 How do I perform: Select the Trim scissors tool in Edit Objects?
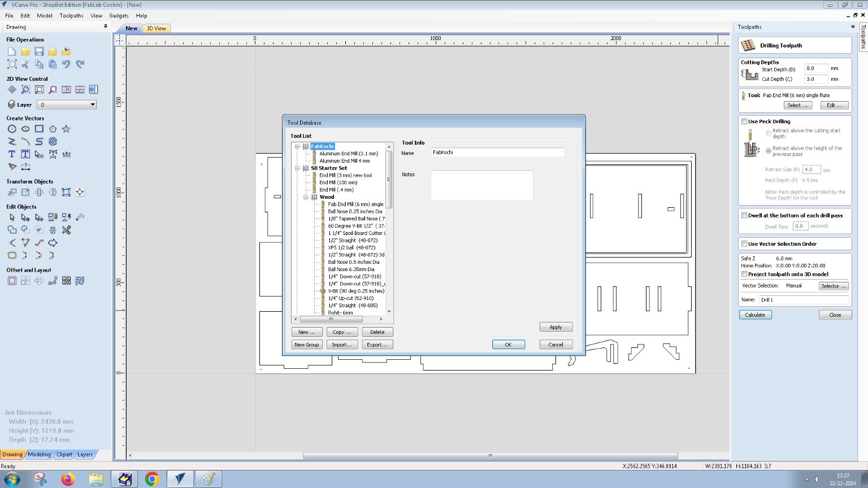[x=66, y=230]
